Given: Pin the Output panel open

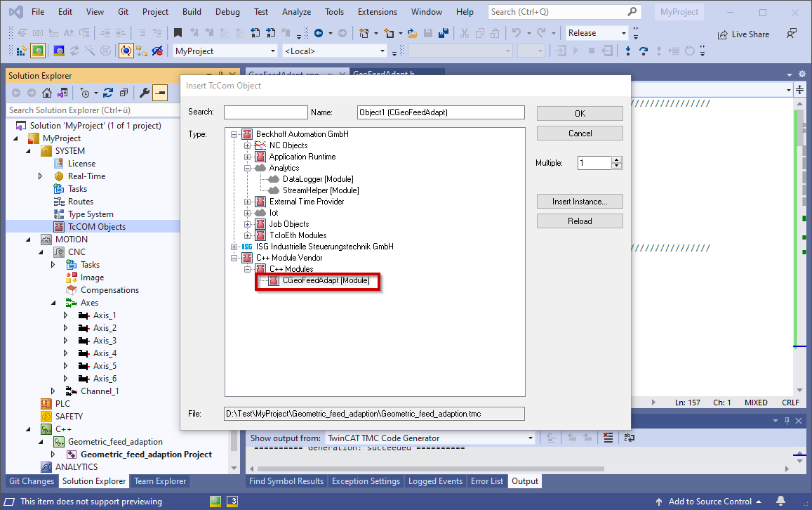Looking at the screenshot, I should (x=787, y=421).
